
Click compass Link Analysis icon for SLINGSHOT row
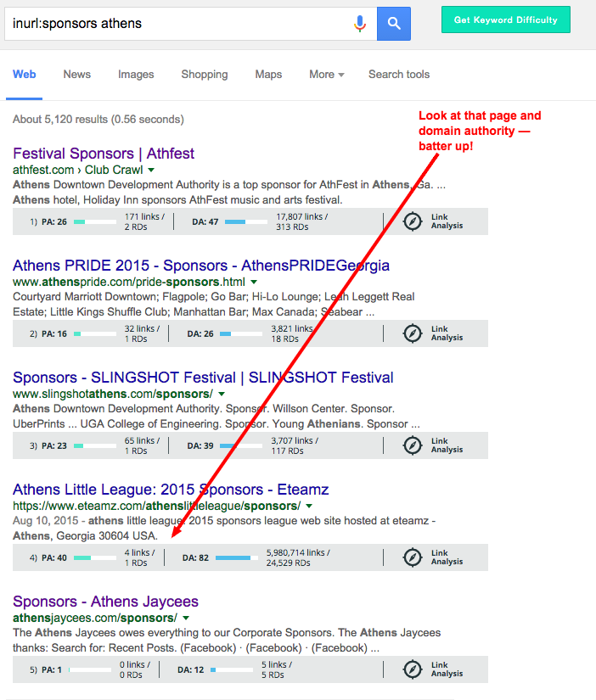click(x=413, y=445)
